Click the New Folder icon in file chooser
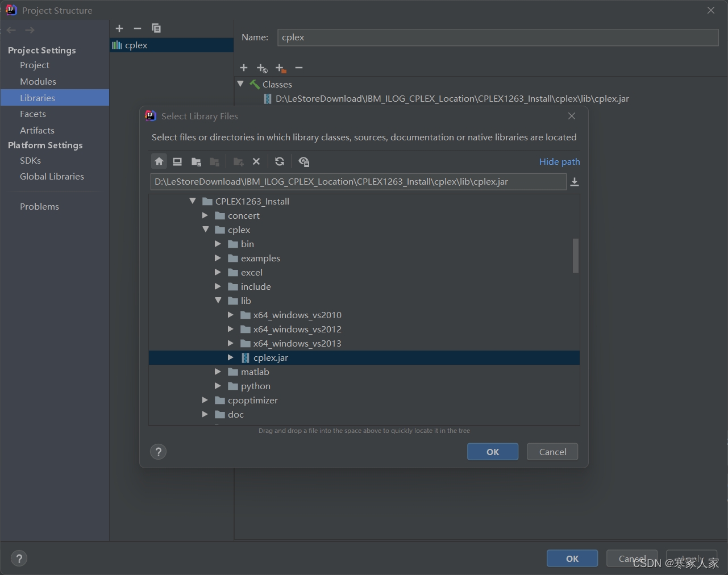 [239, 161]
